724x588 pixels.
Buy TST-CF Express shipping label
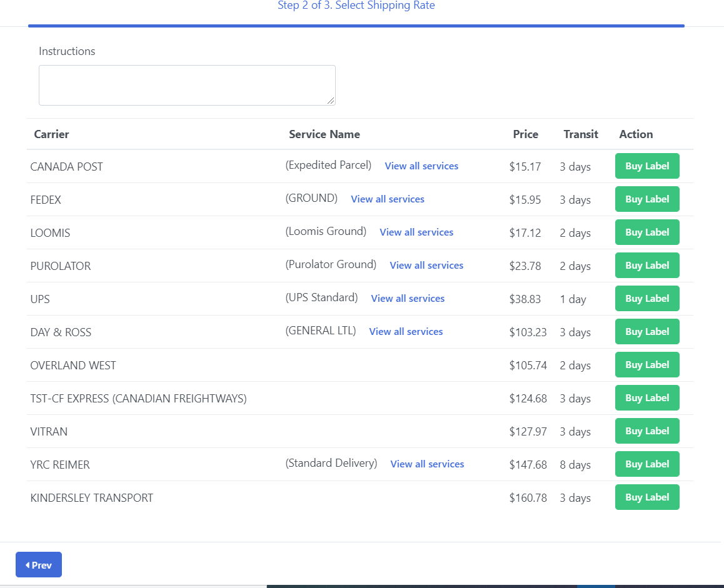[x=647, y=398]
